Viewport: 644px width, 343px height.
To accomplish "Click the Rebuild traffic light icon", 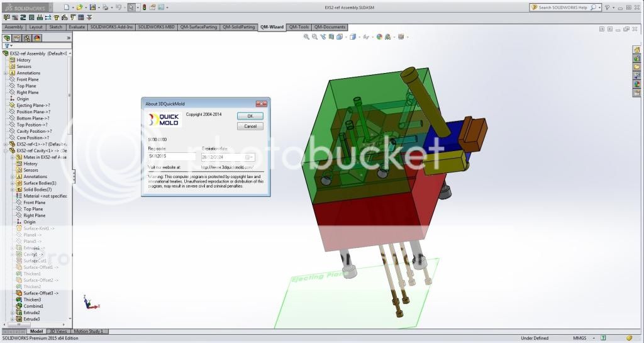I will coord(143,8).
